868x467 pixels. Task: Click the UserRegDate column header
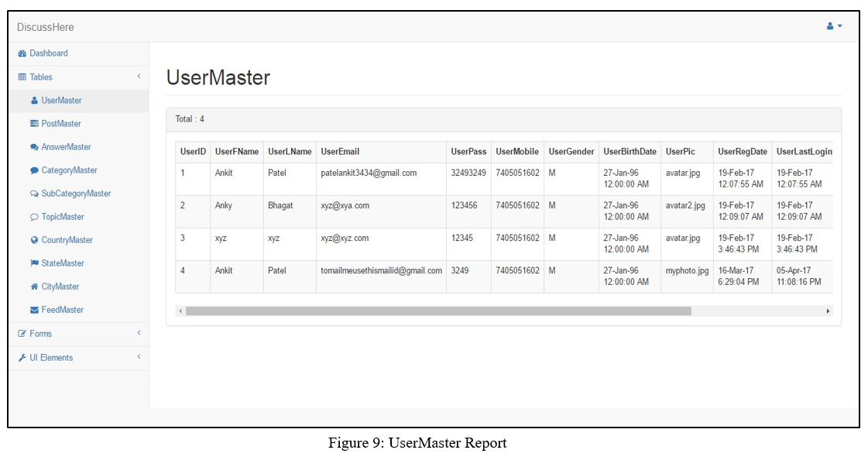pyautogui.click(x=743, y=152)
